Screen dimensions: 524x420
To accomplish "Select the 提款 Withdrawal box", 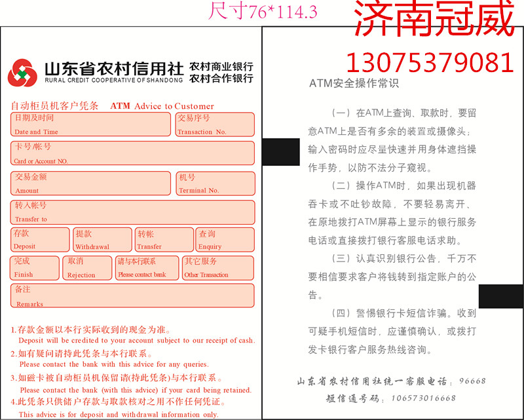I will point(102,240).
